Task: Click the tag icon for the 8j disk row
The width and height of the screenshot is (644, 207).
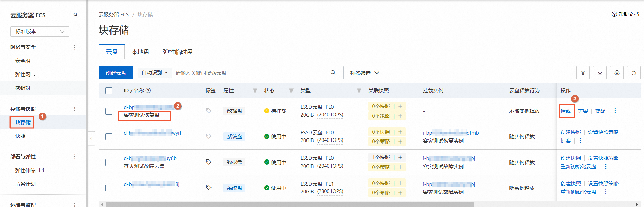Action: 209,187
